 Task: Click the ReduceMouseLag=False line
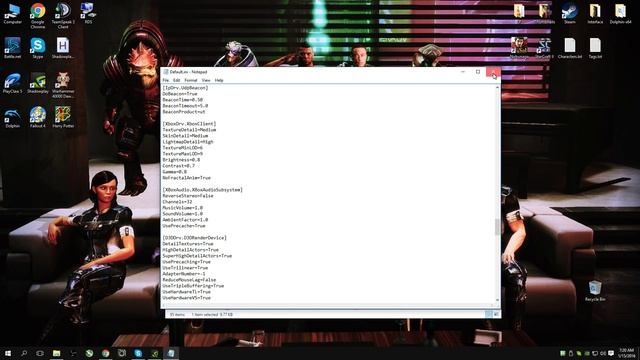click(189, 280)
